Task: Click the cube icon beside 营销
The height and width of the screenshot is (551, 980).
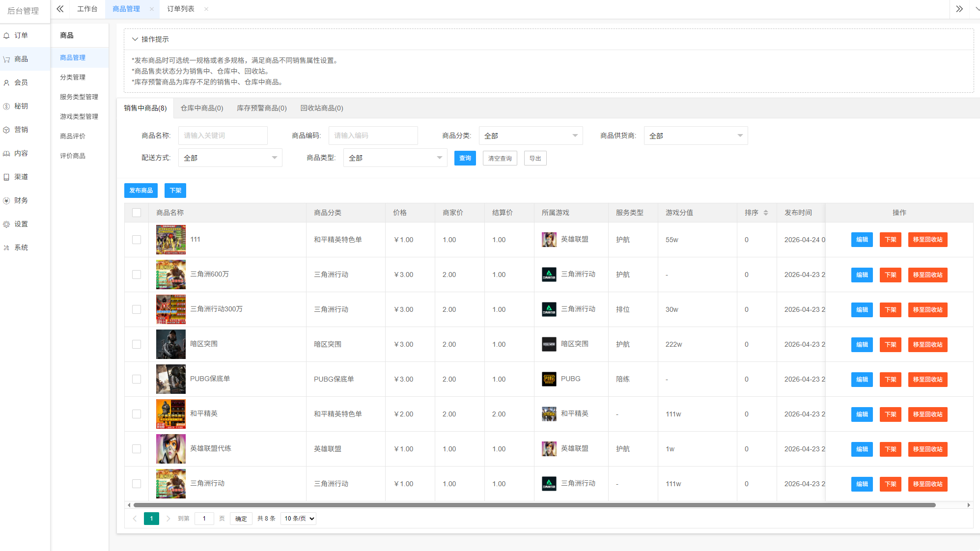Action: click(6, 130)
